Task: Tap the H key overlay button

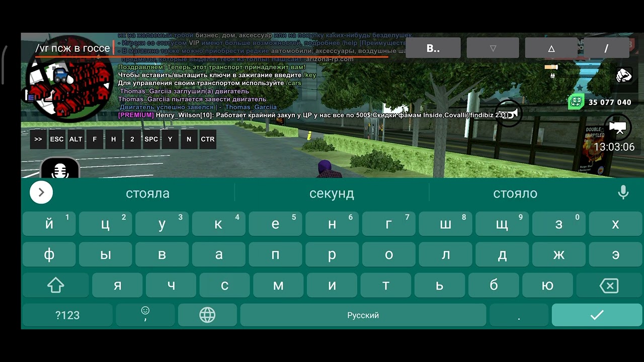Action: (x=113, y=139)
